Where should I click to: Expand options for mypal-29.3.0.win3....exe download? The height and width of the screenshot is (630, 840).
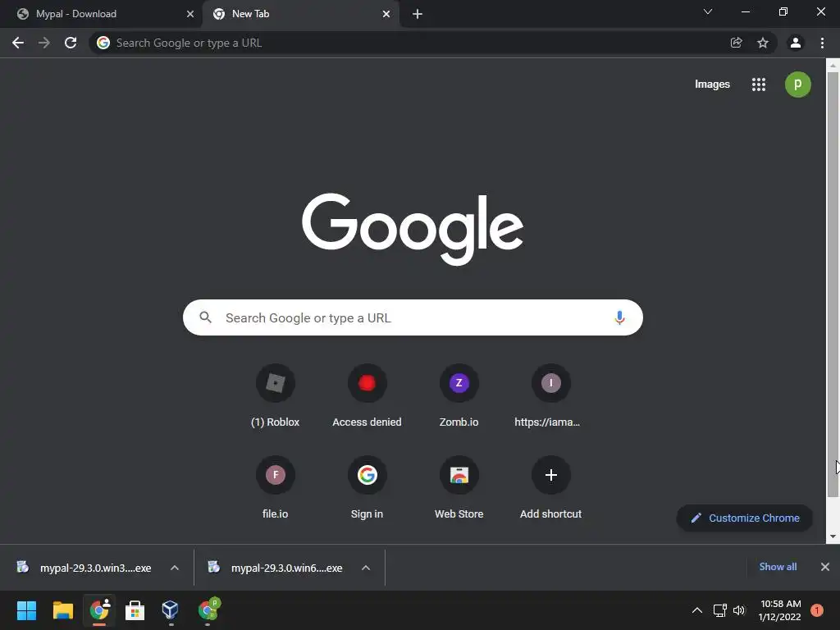(x=175, y=568)
